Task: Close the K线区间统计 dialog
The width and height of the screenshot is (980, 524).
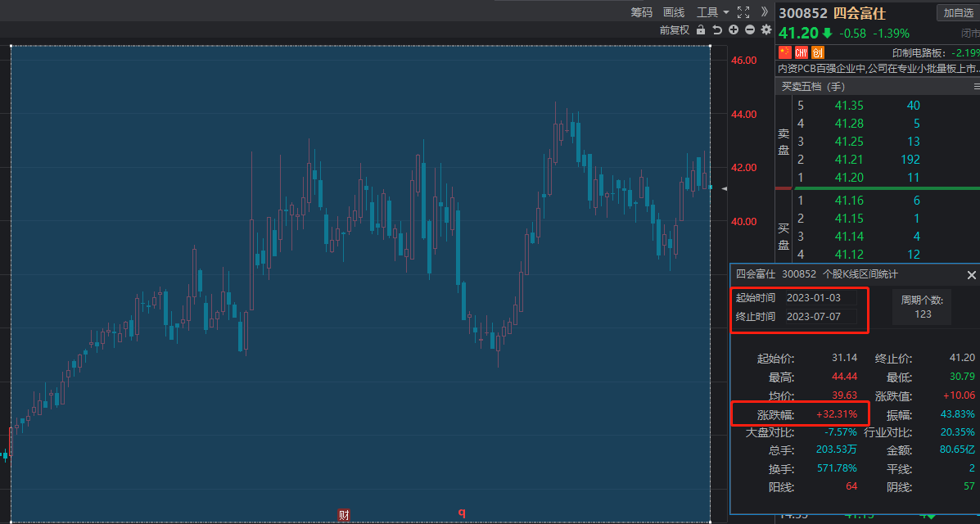Action: [971, 275]
